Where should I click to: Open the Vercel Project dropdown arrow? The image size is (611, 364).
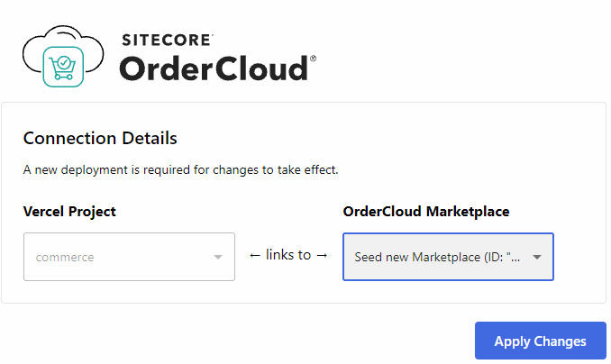(217, 258)
